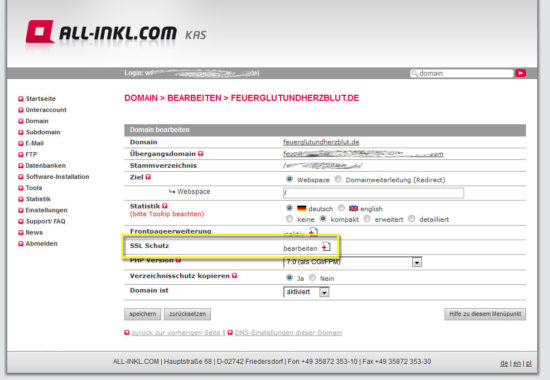This screenshot has height=380, width=550.
Task: Open Support/ FAQ in sidebar menu
Action: [x=45, y=221]
